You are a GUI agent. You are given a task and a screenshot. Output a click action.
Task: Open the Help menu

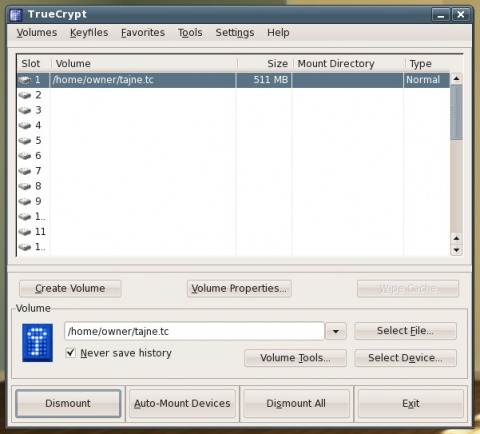pyautogui.click(x=278, y=33)
